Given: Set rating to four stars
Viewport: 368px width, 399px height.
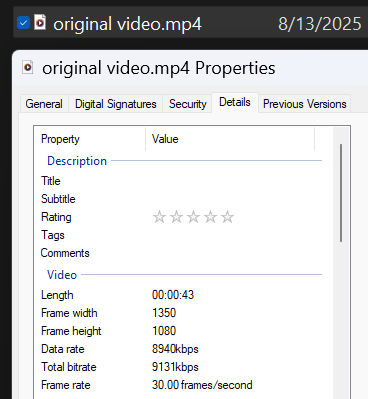Looking at the screenshot, I should coord(210,217).
